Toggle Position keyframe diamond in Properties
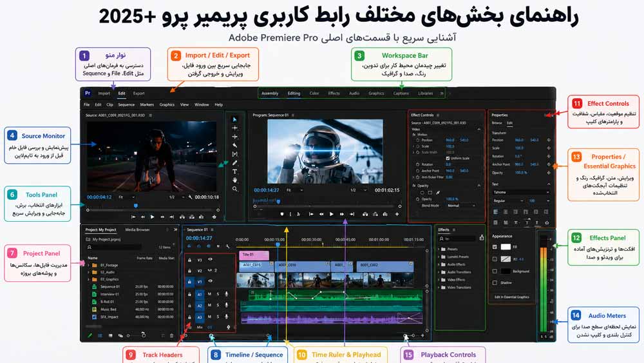Image resolution: width=644 pixels, height=363 pixels. pos(549,140)
